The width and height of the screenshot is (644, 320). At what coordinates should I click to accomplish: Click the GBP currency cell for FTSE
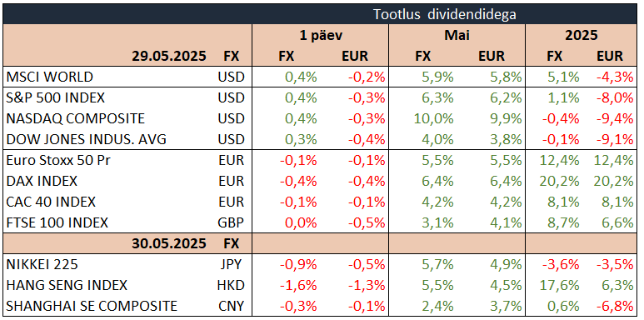tap(231, 223)
